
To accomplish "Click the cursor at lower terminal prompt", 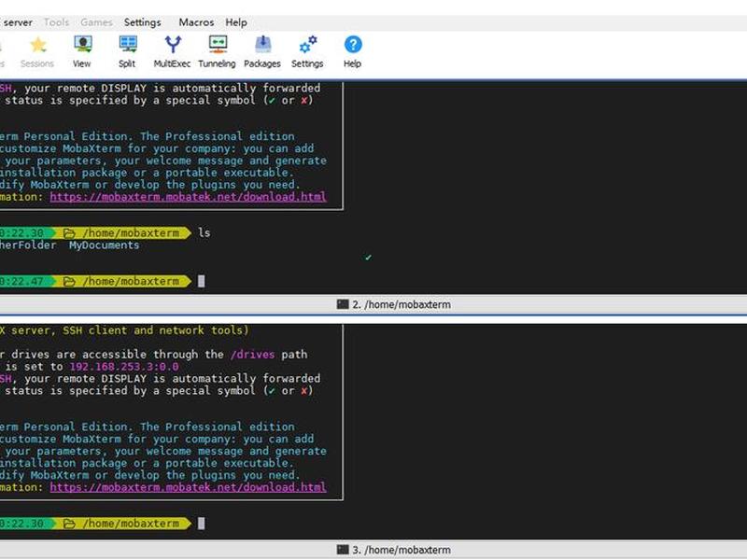I will pyautogui.click(x=202, y=524).
